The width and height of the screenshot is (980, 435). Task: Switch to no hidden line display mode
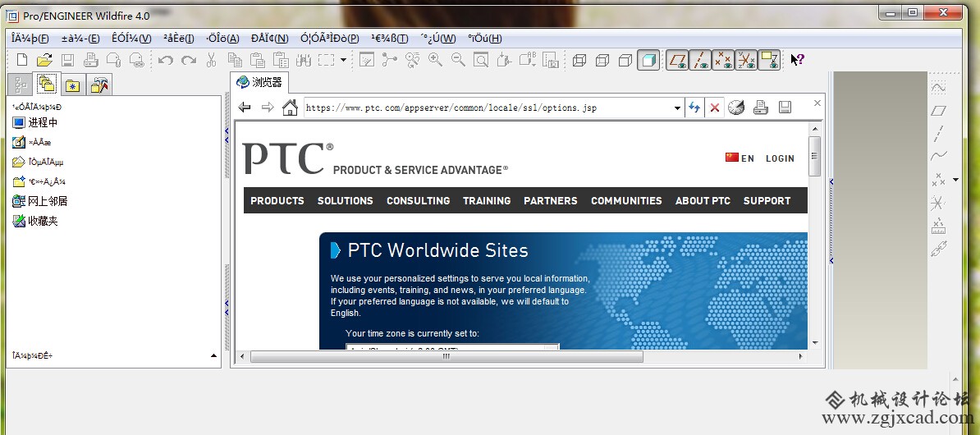pos(625,60)
